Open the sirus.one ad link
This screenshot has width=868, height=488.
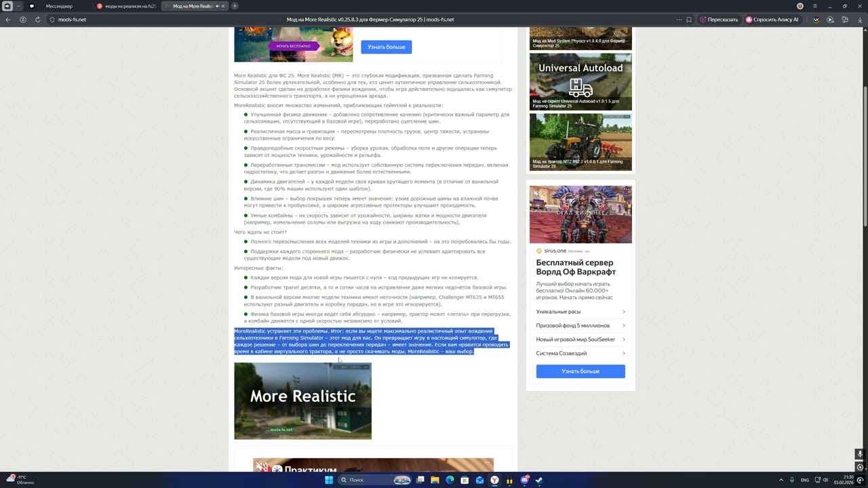tap(555, 251)
